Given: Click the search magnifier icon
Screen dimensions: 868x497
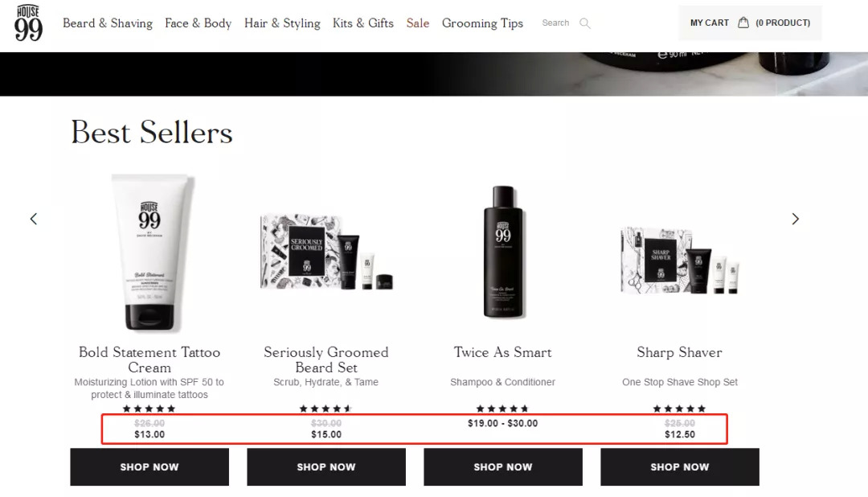Looking at the screenshot, I should coord(584,23).
